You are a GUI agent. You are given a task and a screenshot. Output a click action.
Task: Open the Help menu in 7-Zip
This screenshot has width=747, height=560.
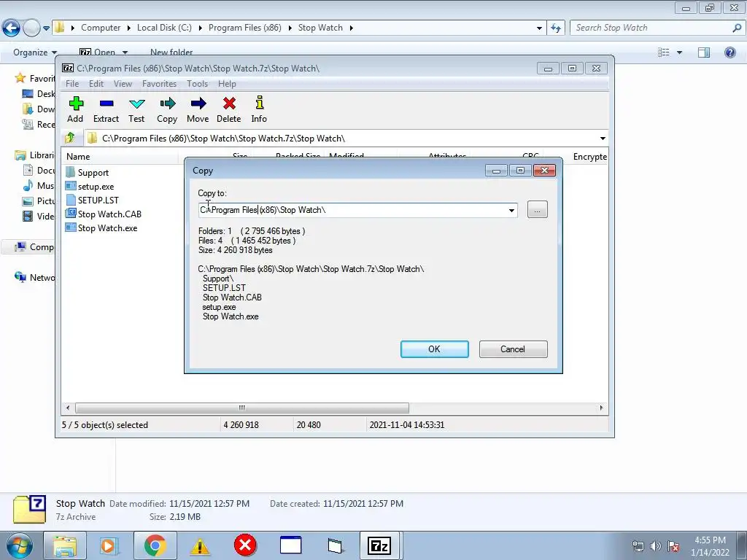[228, 84]
